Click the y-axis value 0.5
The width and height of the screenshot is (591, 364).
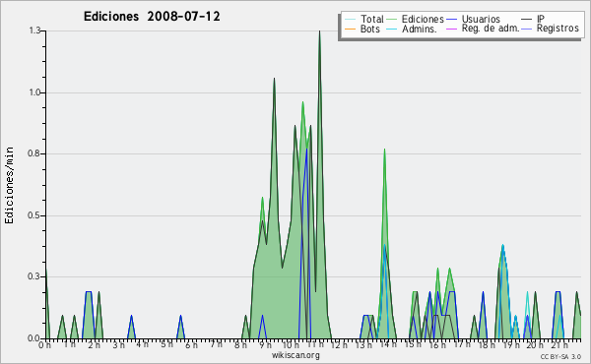tap(34, 215)
